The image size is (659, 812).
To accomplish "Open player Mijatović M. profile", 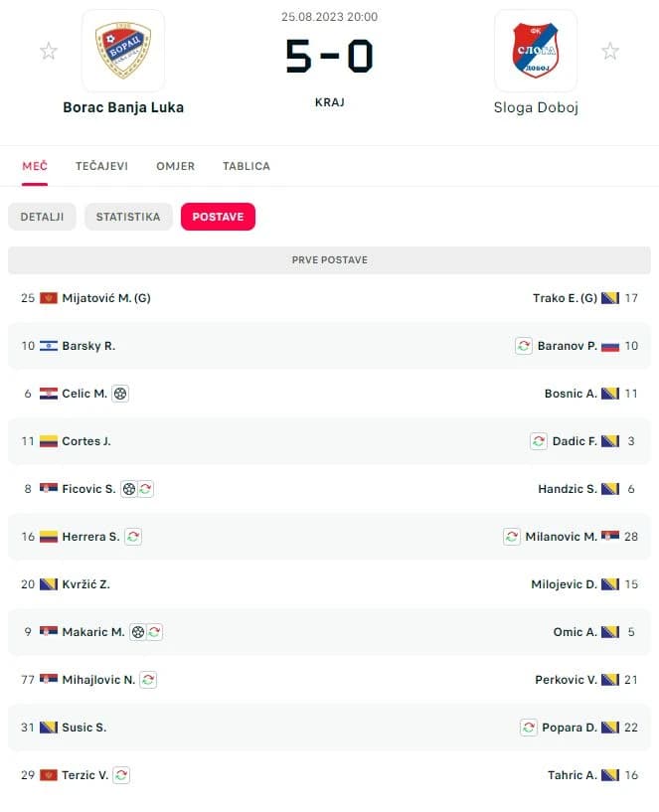I will pyautogui.click(x=106, y=298).
